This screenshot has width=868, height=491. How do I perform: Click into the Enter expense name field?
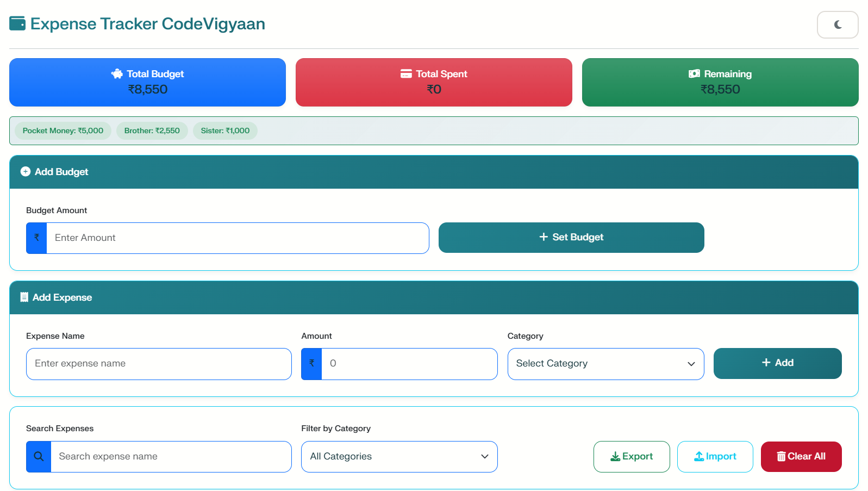(159, 364)
